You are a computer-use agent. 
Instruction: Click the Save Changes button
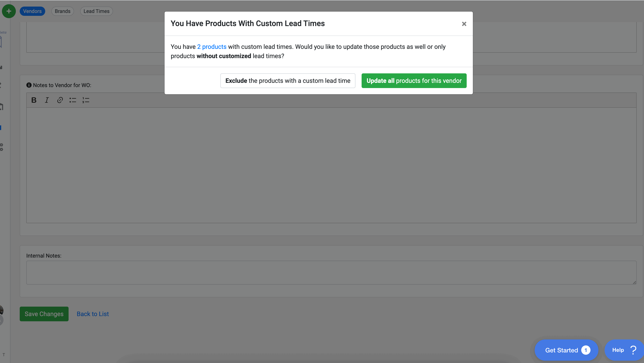[x=44, y=314]
